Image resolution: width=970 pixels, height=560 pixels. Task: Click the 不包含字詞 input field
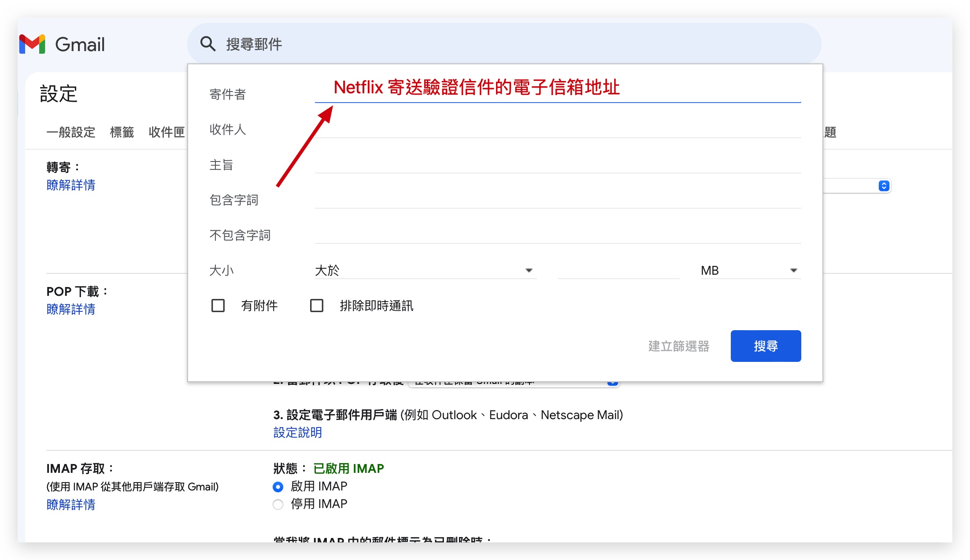pyautogui.click(x=558, y=234)
